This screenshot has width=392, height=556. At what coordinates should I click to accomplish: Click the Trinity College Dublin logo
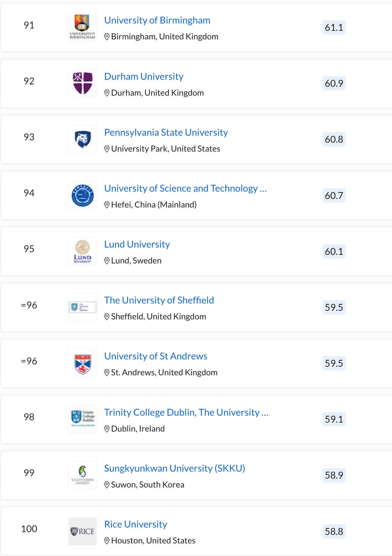tap(82, 419)
